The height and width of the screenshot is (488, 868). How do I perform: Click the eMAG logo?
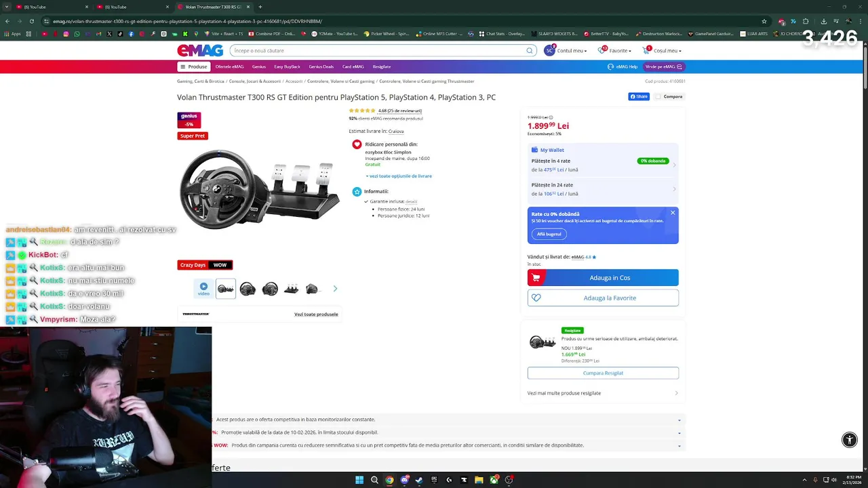(200, 50)
